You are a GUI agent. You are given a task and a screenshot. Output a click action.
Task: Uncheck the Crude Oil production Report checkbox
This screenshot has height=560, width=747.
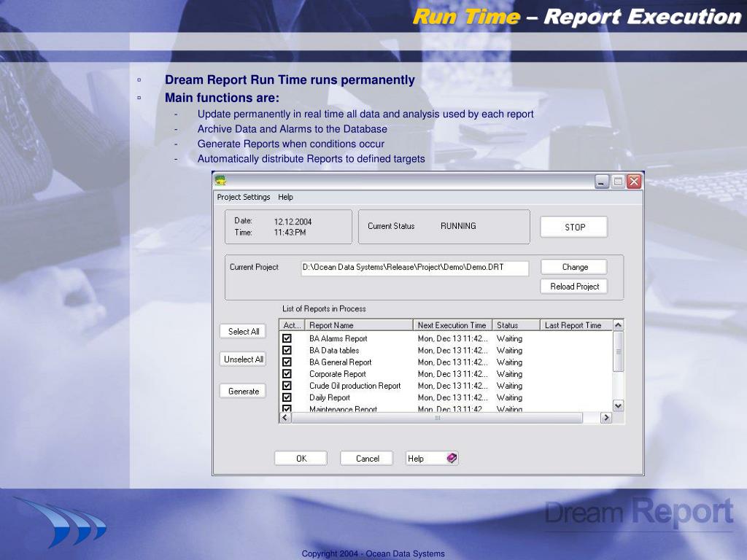287,386
